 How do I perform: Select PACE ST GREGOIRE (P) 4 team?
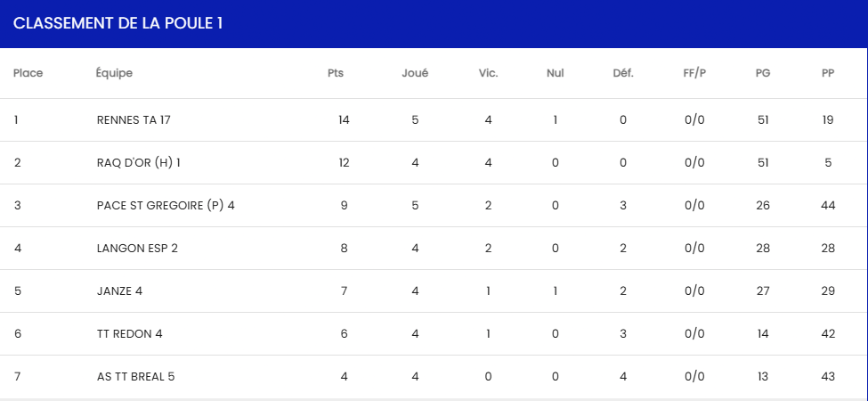[166, 206]
